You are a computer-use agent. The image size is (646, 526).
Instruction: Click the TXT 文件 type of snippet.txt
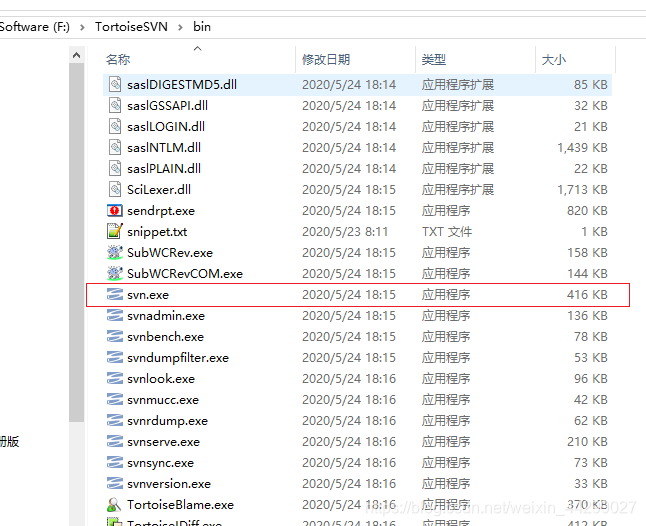447,231
